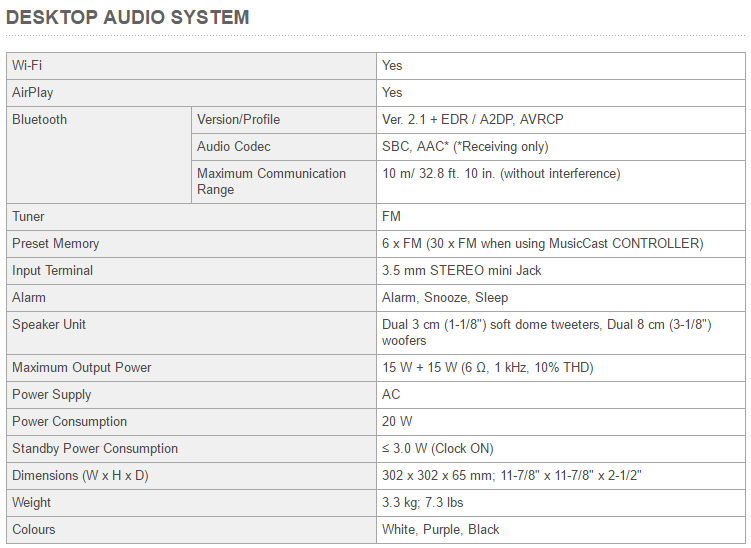The width and height of the screenshot is (751, 548).
Task: Select the 3.5 mm STEREO mini Jack value
Action: point(462,270)
